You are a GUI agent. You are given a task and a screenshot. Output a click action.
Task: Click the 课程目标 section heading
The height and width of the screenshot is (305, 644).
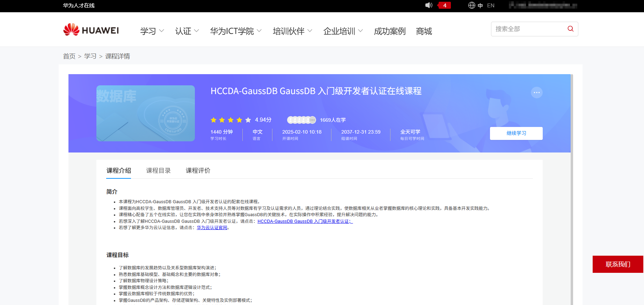coord(117,255)
